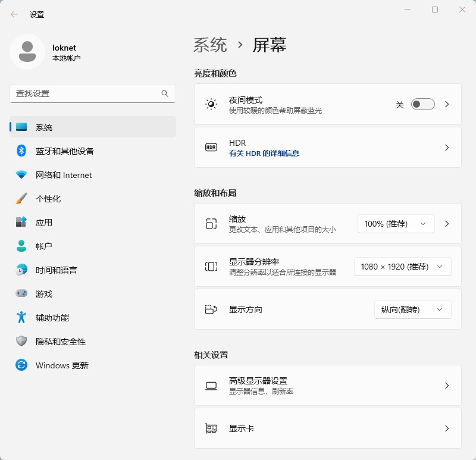Toggle the 夜间模式 switch on

(422, 104)
